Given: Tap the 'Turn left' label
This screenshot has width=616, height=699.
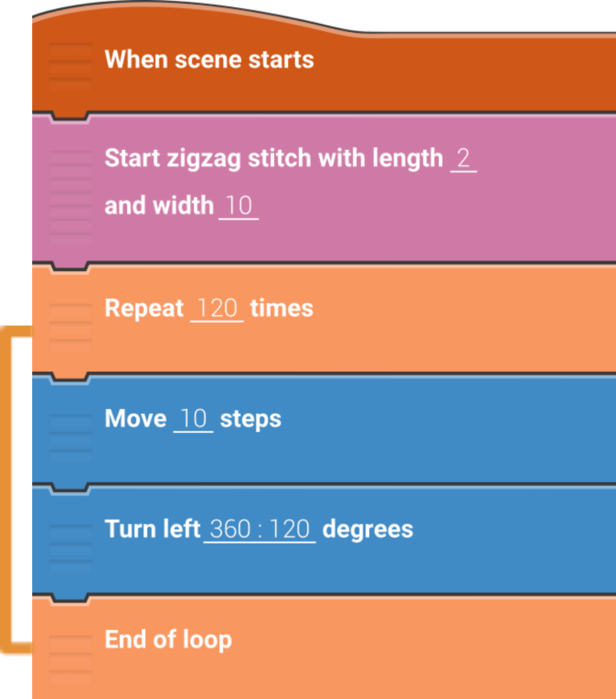Looking at the screenshot, I should pos(152,529).
